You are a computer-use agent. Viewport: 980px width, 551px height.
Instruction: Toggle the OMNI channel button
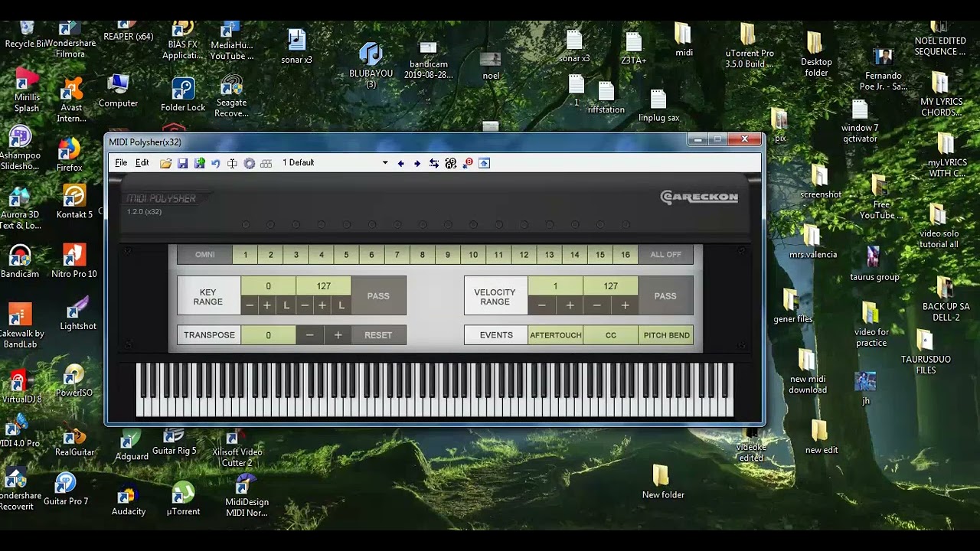click(x=205, y=255)
